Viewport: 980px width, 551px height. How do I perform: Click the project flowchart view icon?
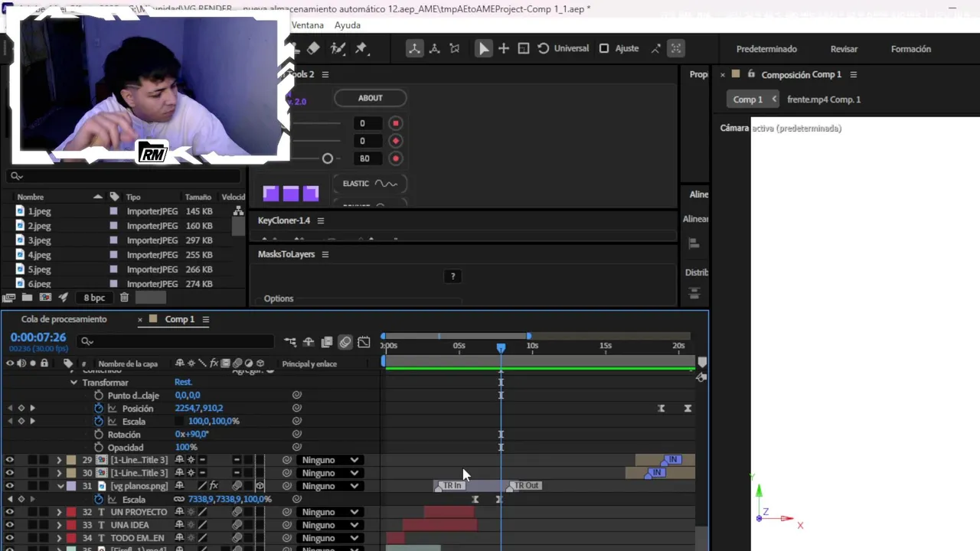point(239,211)
